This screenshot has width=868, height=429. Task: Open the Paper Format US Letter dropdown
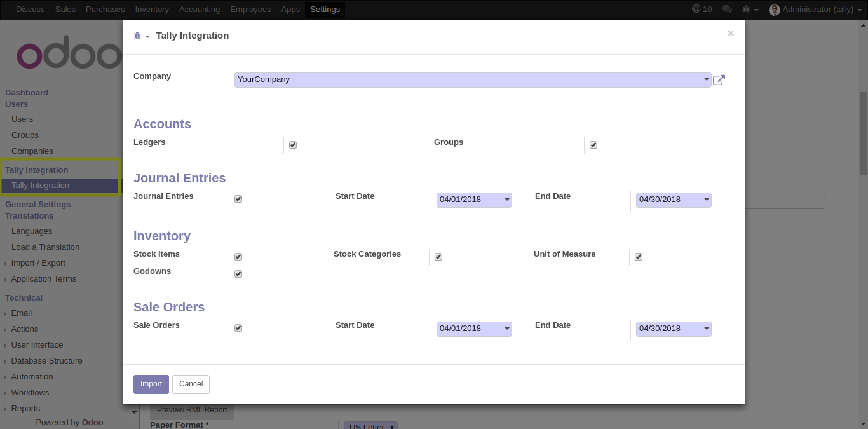coord(370,426)
